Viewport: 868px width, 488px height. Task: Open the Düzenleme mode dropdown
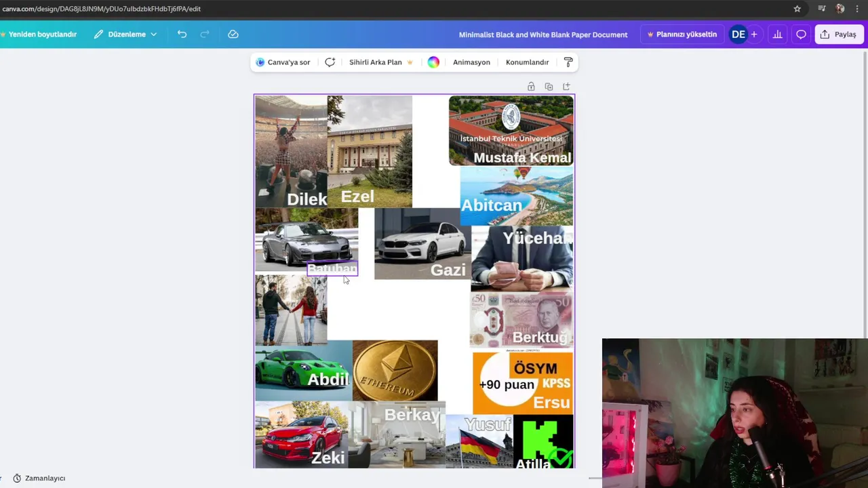[x=125, y=34]
